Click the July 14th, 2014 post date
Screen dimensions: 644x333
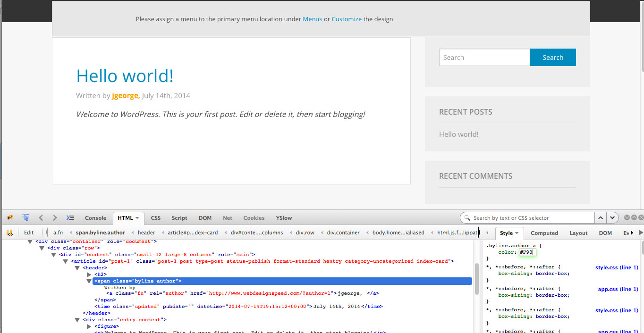(166, 96)
